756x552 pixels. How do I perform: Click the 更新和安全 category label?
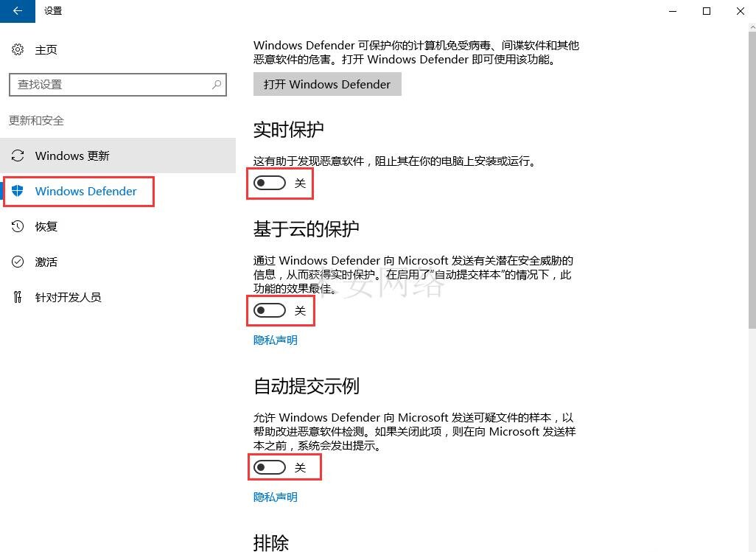pyautogui.click(x=36, y=121)
